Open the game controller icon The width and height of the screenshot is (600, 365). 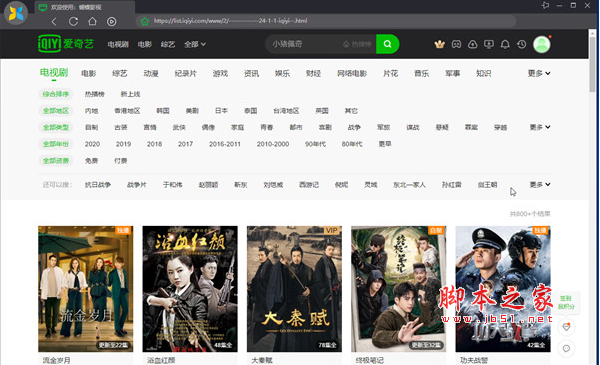tap(456, 44)
